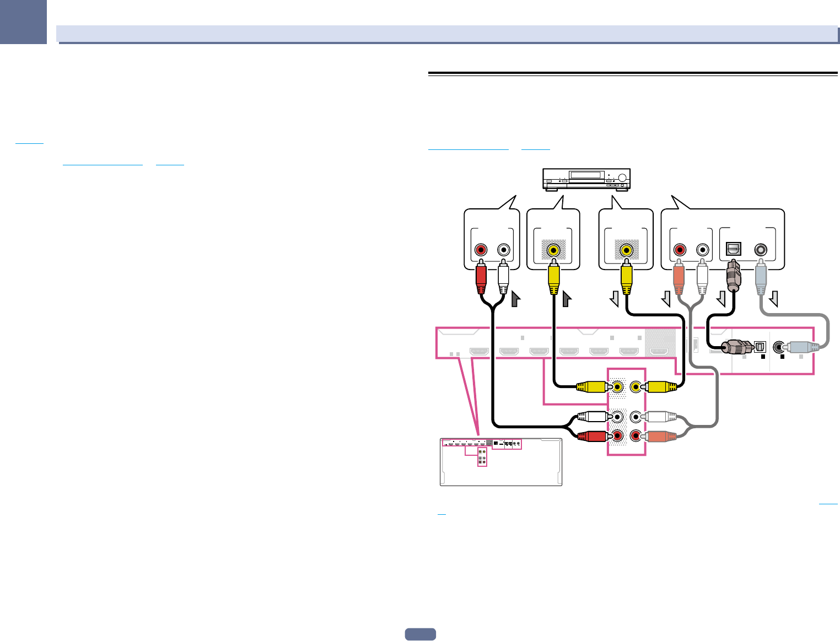Select the small rear panel overview thumbnail
Image resolution: width=840 pixels, height=641 pixels.
pos(501,462)
